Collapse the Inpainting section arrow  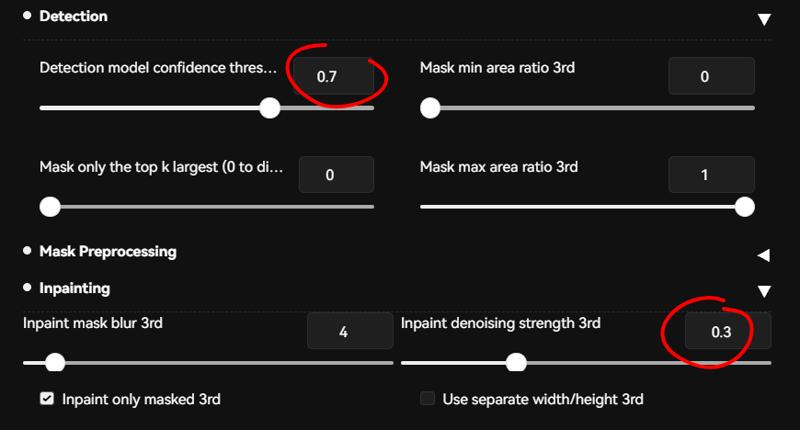(x=764, y=291)
